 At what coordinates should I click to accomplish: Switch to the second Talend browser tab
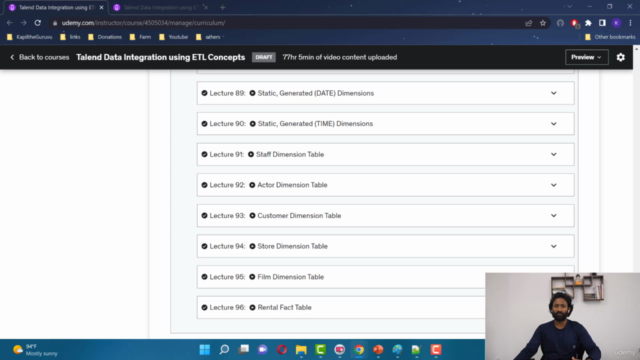pyautogui.click(x=160, y=7)
